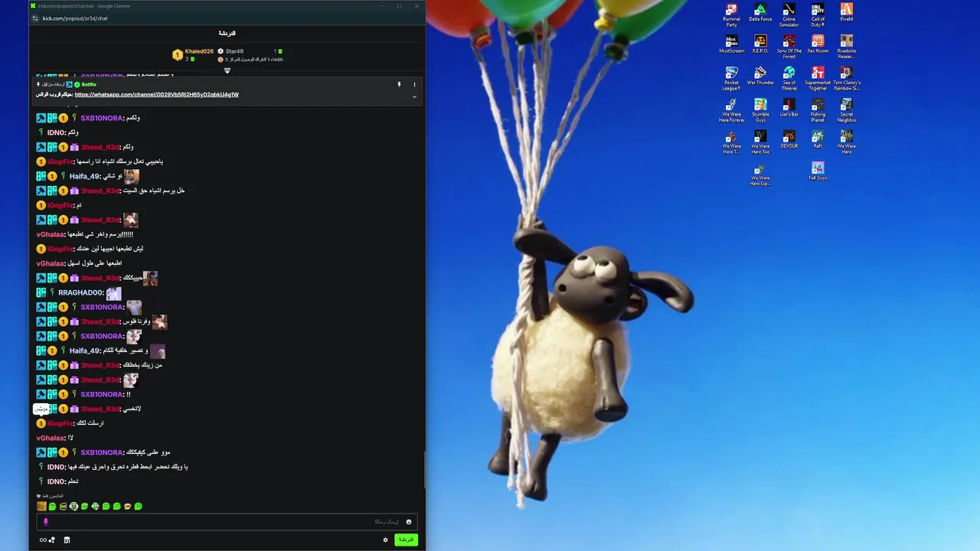
Task: Open the emoji picker in message box
Action: tap(408, 522)
